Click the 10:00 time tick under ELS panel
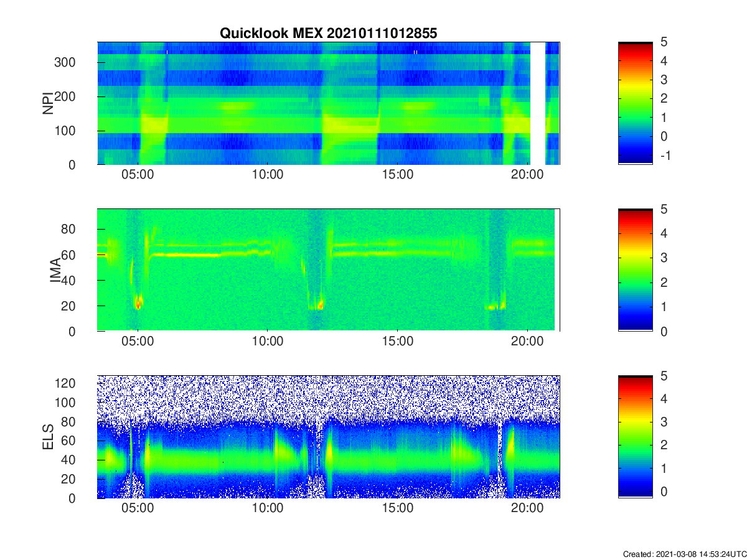This screenshot has height=560, width=747. click(x=268, y=508)
